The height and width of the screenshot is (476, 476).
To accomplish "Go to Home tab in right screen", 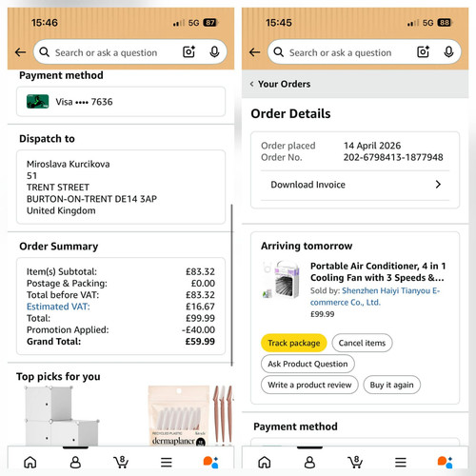I will (265, 463).
